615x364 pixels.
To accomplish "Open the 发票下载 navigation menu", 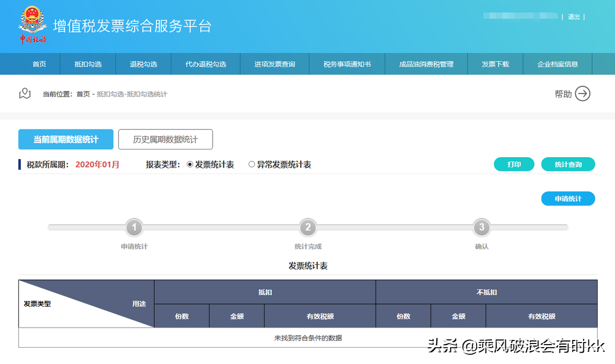I will [495, 63].
